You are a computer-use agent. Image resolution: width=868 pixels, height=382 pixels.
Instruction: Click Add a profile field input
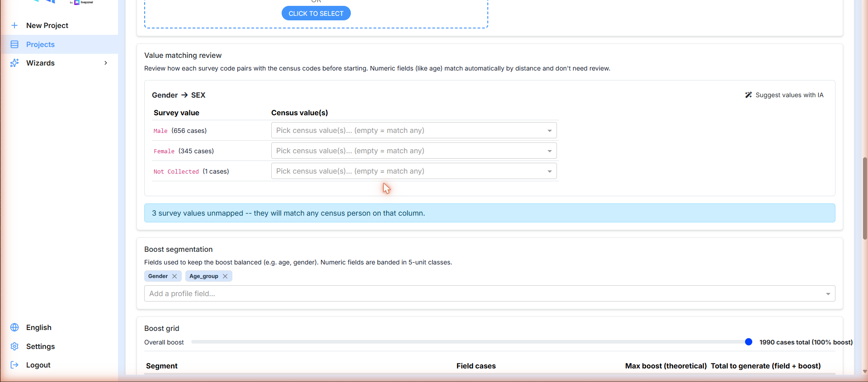tap(490, 293)
